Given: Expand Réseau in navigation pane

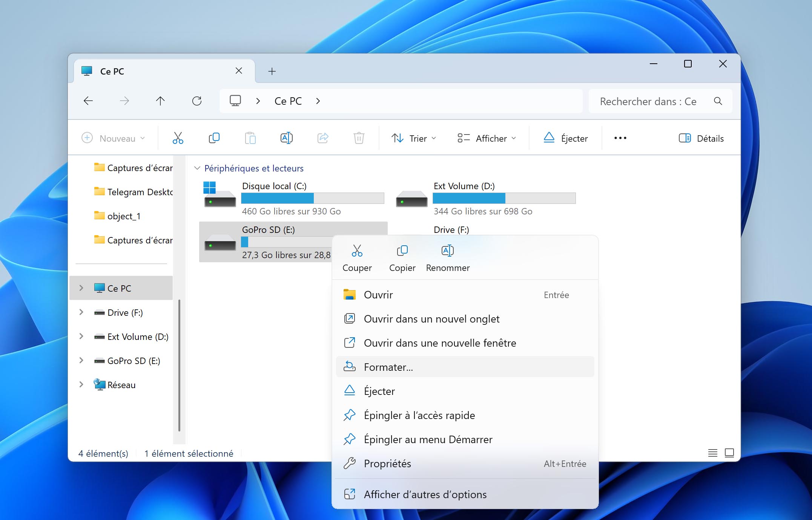Looking at the screenshot, I should (x=81, y=384).
